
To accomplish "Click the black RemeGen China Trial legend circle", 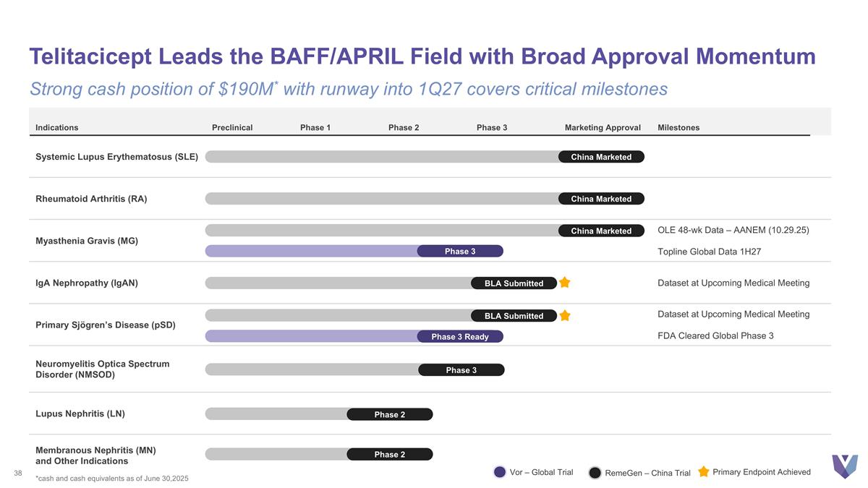I will pos(595,472).
